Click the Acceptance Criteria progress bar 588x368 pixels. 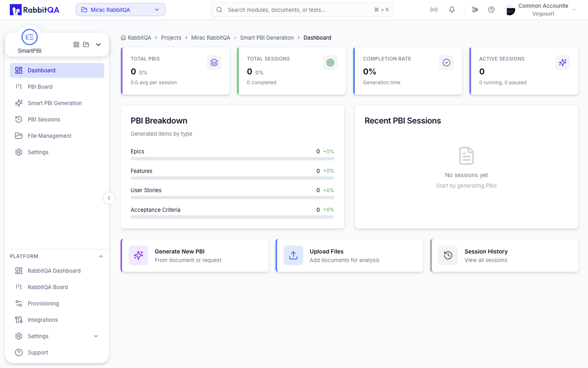click(232, 217)
